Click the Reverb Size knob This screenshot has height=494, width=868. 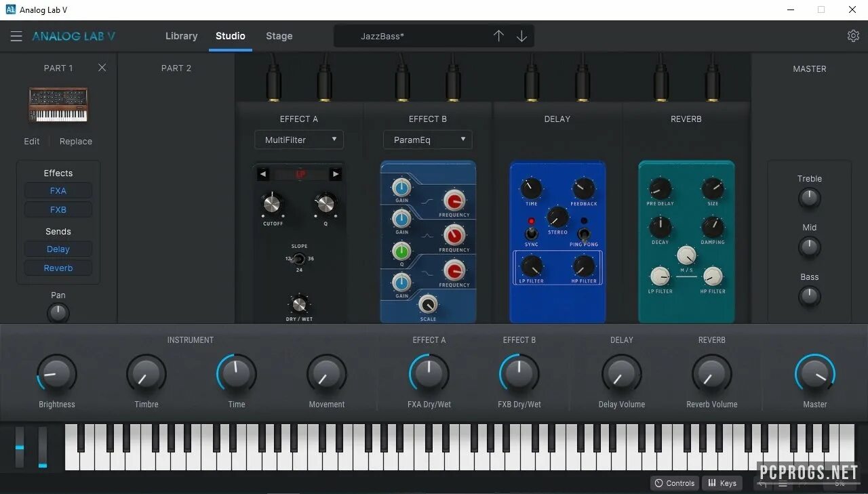[x=713, y=188]
